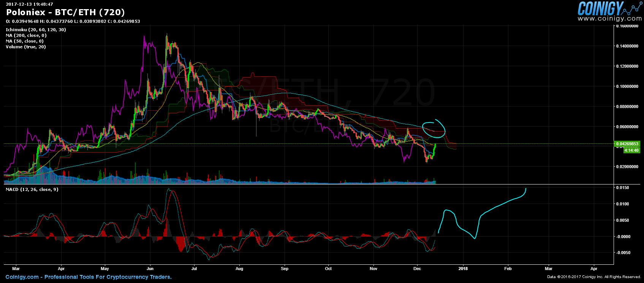Click the Coinigy logo

coord(609,8)
